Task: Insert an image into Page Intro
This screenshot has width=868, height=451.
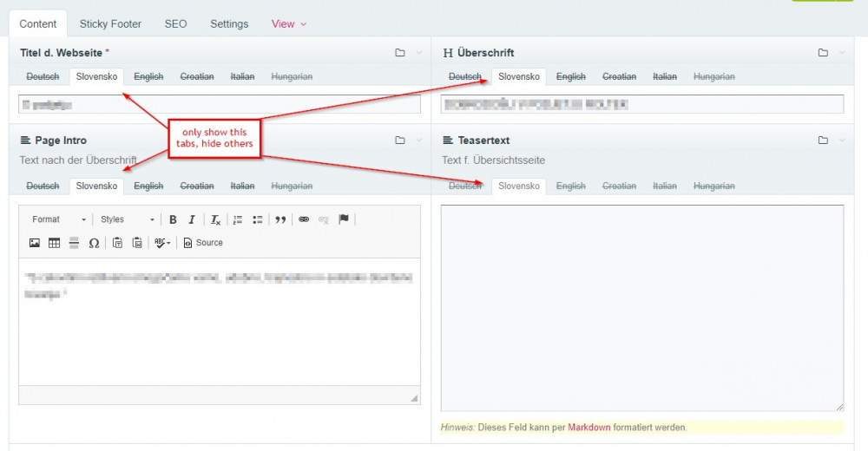Action: tap(35, 243)
